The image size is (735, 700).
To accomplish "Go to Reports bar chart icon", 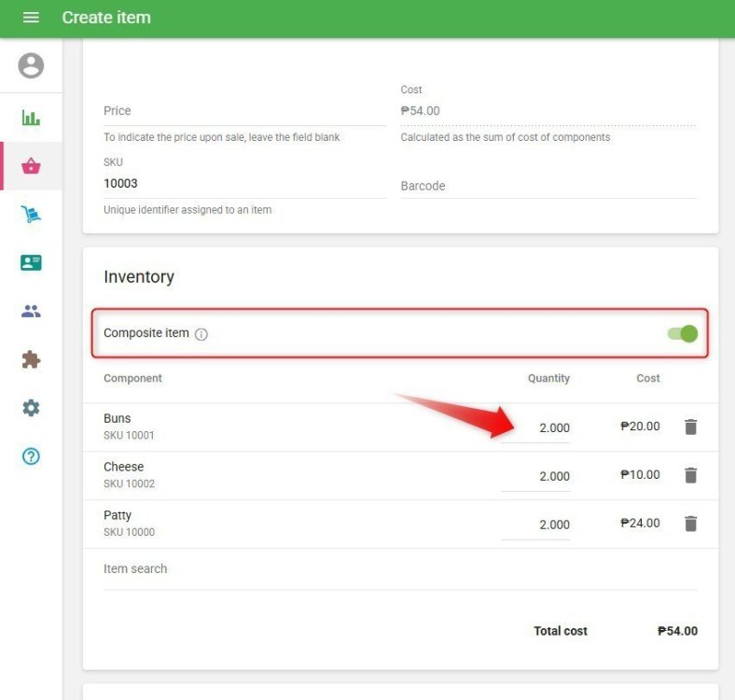I will pyautogui.click(x=31, y=118).
